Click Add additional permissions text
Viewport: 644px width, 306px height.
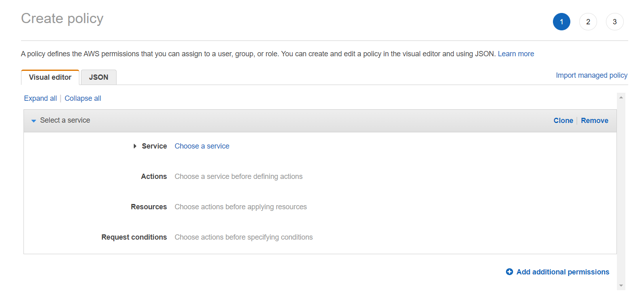point(563,272)
